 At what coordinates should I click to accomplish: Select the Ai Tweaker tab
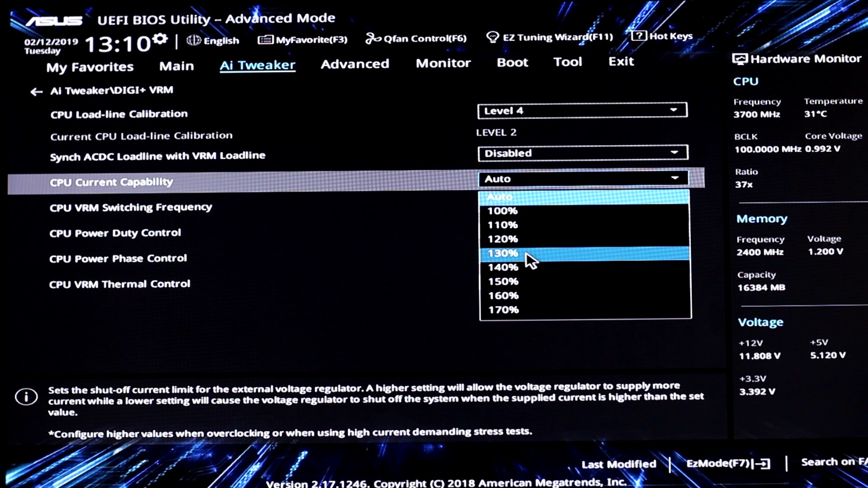pos(257,65)
